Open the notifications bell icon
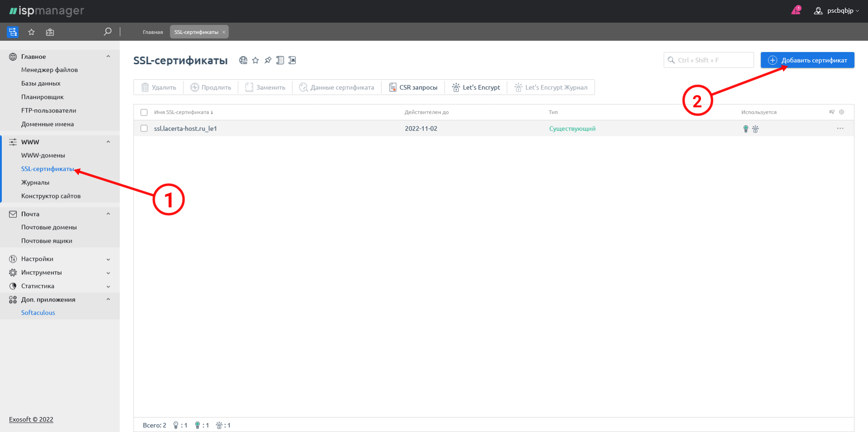The height and width of the screenshot is (432, 868). click(796, 10)
